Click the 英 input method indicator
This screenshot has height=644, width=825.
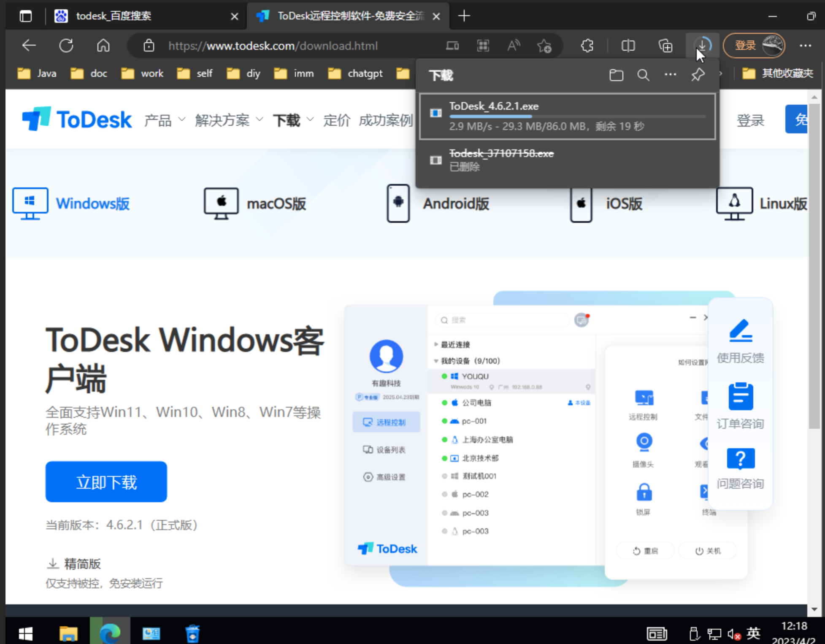tap(753, 633)
